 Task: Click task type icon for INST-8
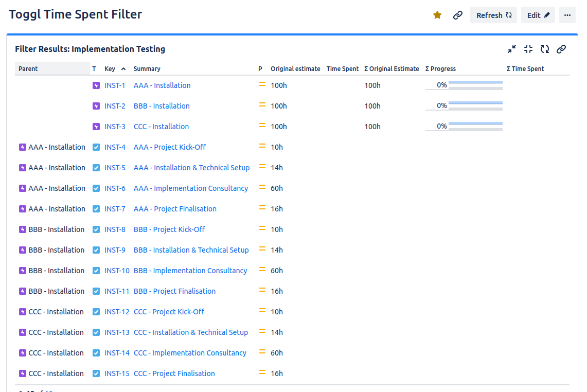pyautogui.click(x=96, y=229)
